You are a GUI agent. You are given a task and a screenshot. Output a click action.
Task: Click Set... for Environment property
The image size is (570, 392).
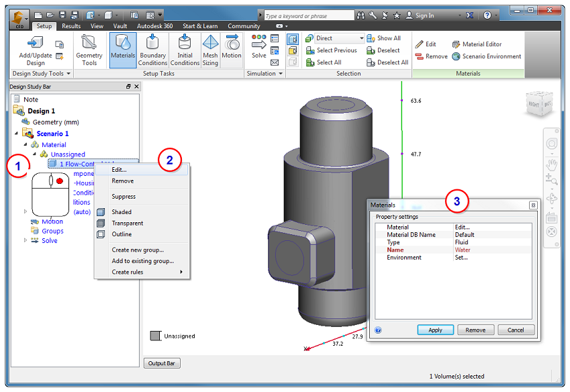coord(461,257)
